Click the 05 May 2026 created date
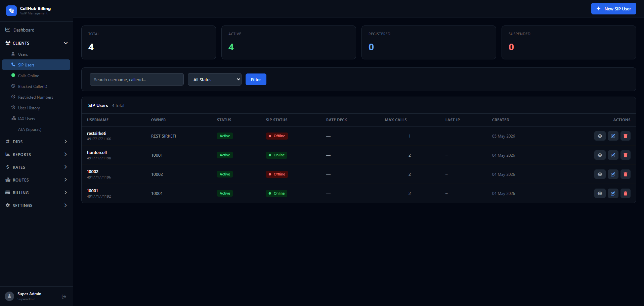The image size is (644, 306). coord(504,136)
